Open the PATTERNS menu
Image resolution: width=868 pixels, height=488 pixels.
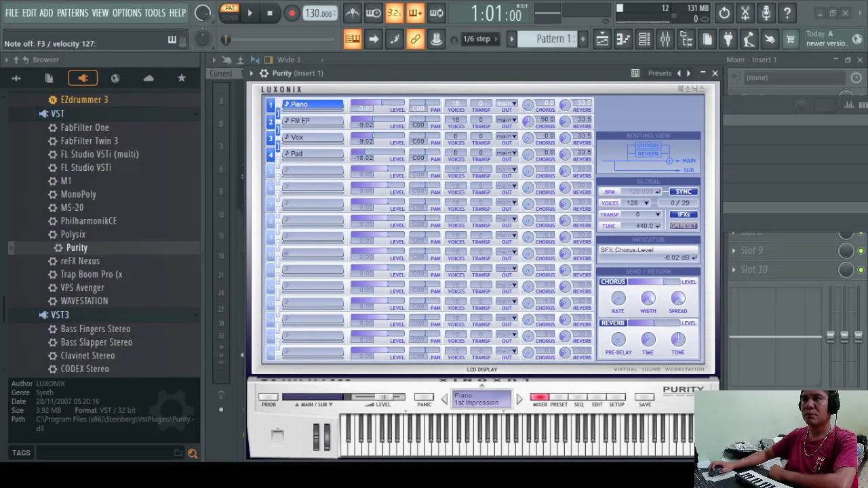(x=73, y=13)
